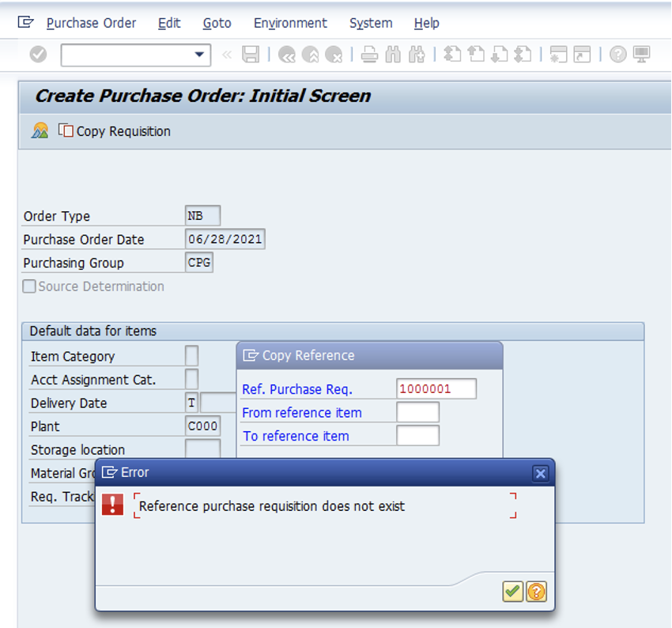The width and height of the screenshot is (672, 628).
Task: Go to Previous Page icon
Action: (x=476, y=55)
